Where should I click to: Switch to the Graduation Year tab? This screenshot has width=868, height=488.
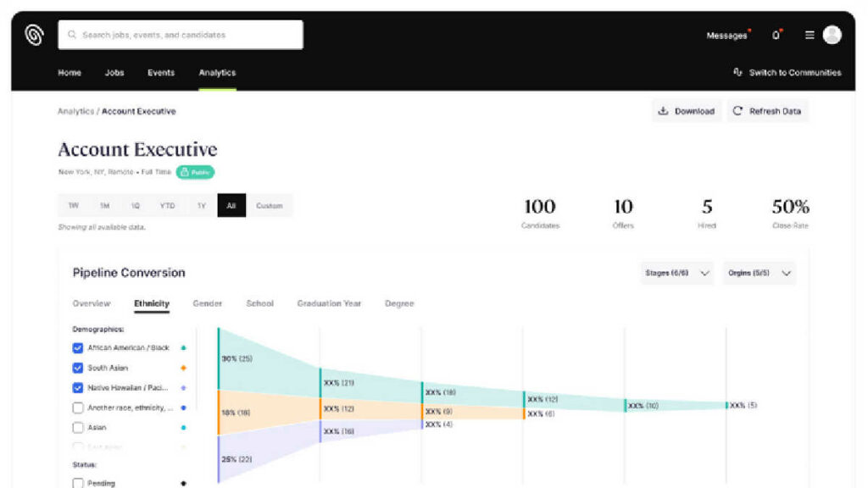pos(329,303)
